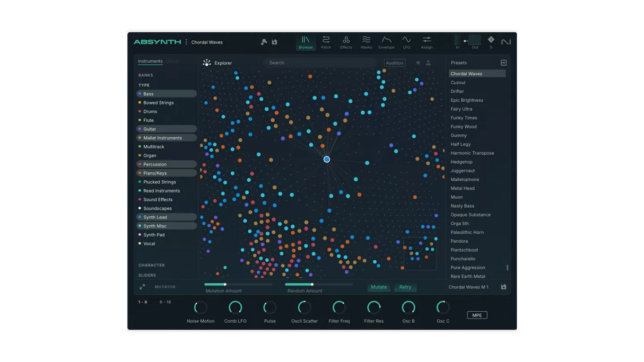
Task: Switch to the Instruments tab
Action: (x=150, y=61)
